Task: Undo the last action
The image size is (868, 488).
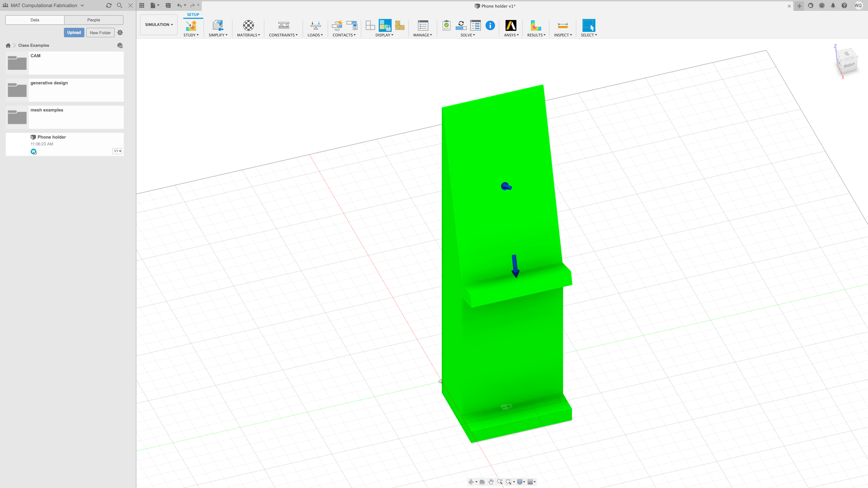Action: [x=179, y=5]
